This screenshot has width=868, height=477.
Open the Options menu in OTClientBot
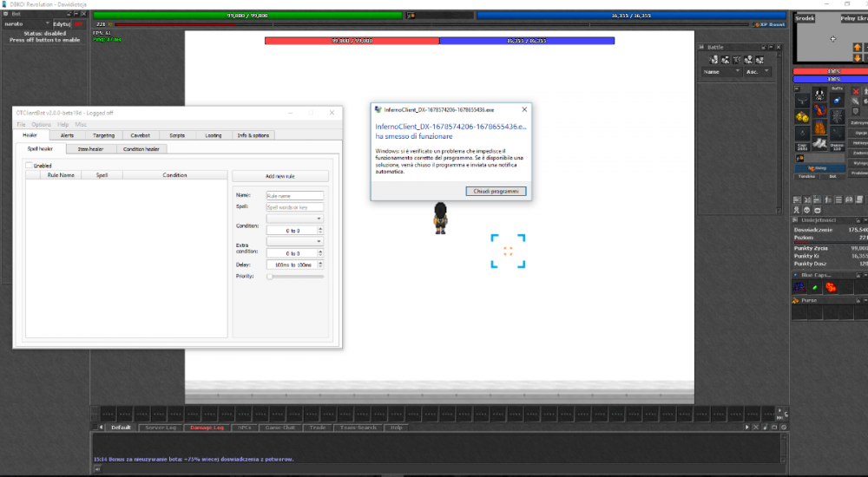(41, 125)
